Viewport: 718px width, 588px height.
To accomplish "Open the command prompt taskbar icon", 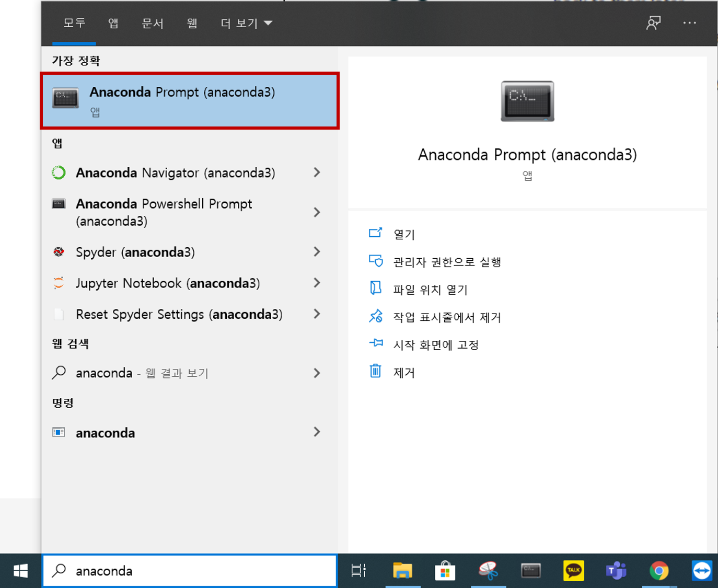I will [530, 571].
